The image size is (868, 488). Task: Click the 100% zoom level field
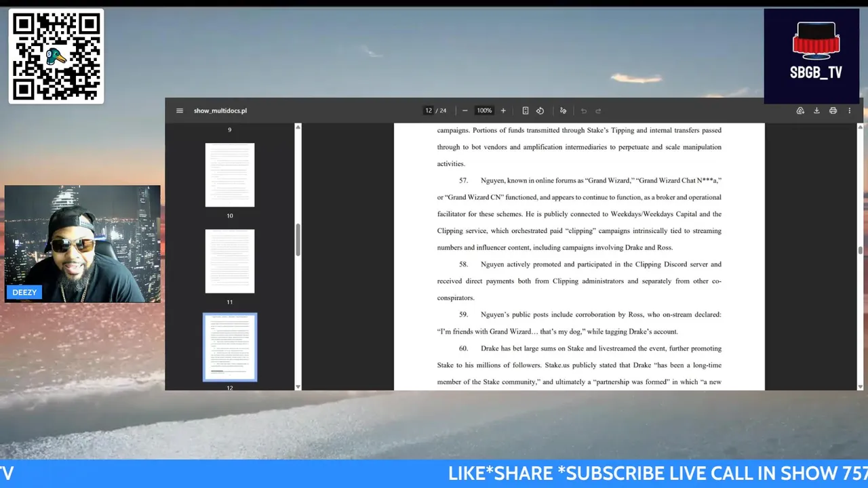click(484, 110)
